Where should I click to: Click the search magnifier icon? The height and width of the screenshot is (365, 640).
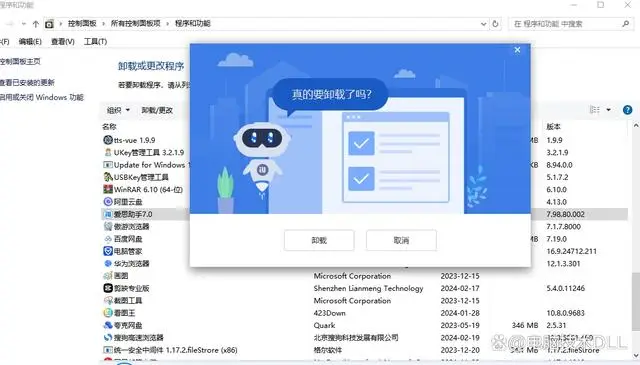tap(625, 24)
